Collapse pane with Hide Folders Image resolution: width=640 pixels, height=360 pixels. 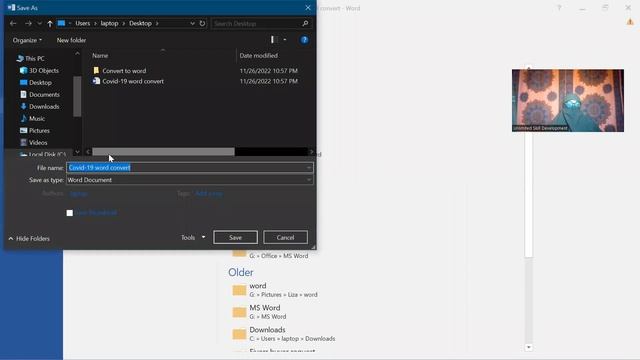click(29, 238)
